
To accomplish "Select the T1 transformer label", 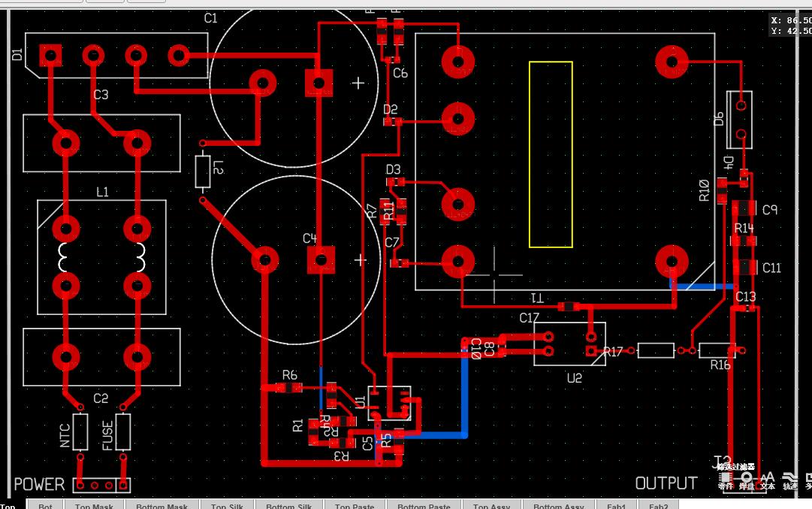I will [536, 298].
